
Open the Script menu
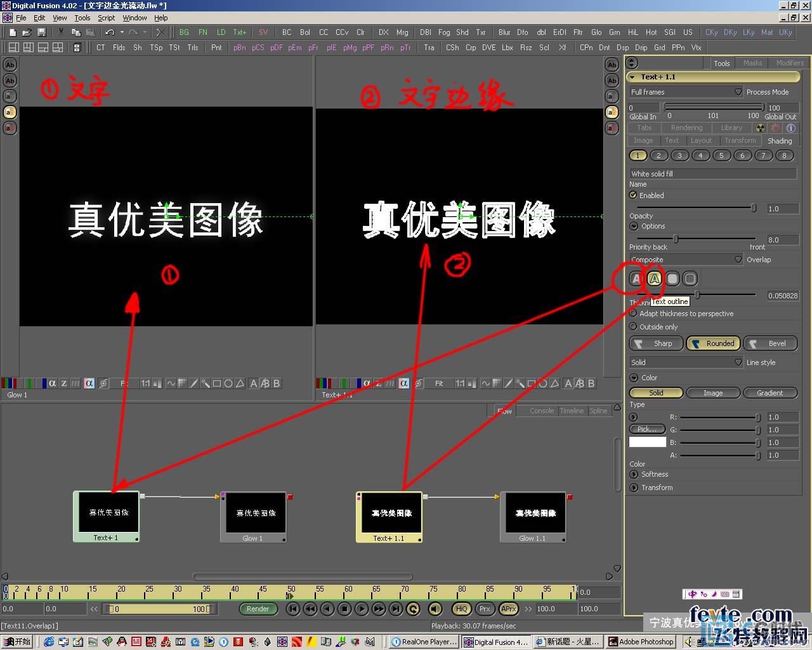click(x=106, y=18)
